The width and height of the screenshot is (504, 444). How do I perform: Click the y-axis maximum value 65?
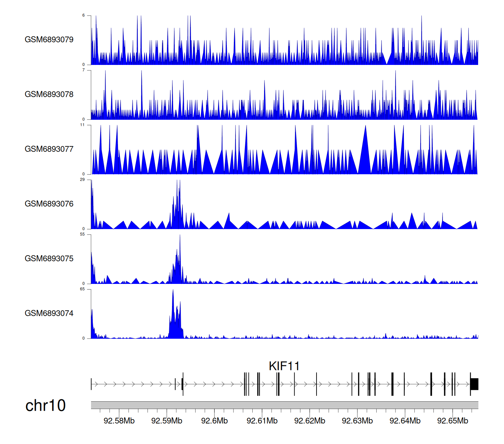[82, 289]
